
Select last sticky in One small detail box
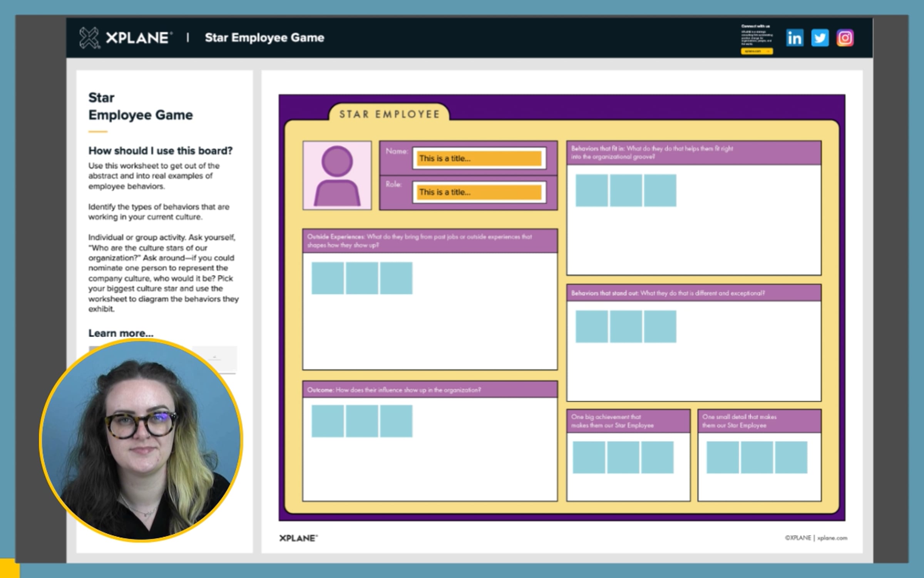791,457
